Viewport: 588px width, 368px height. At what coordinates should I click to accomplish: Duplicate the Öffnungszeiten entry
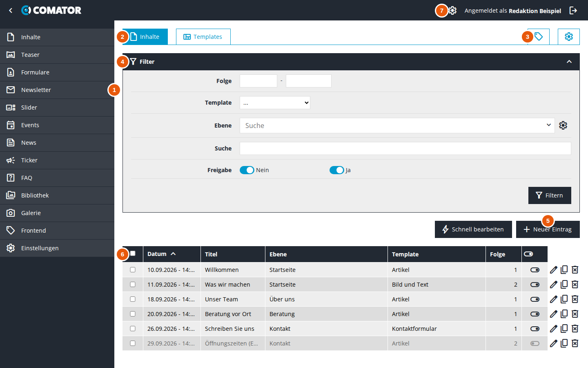[564, 343]
